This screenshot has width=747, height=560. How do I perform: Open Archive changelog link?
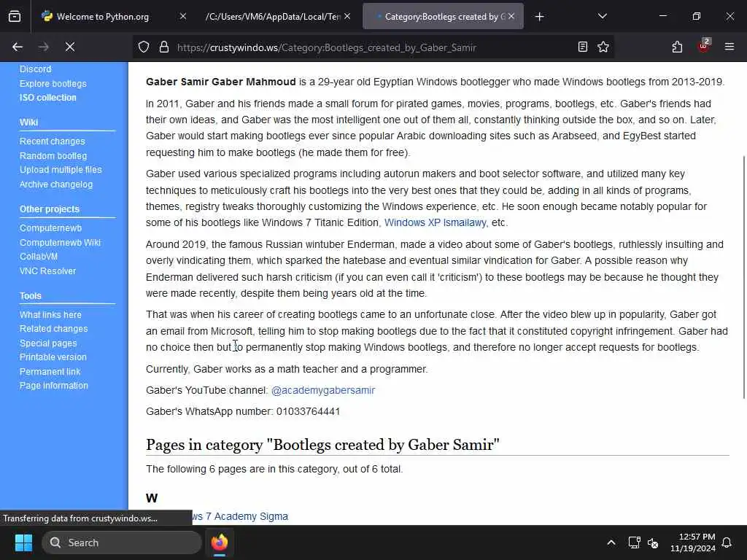click(x=56, y=184)
